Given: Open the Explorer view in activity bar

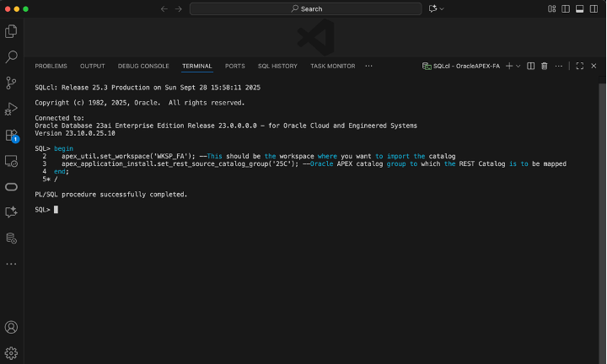Looking at the screenshot, I should click(11, 31).
